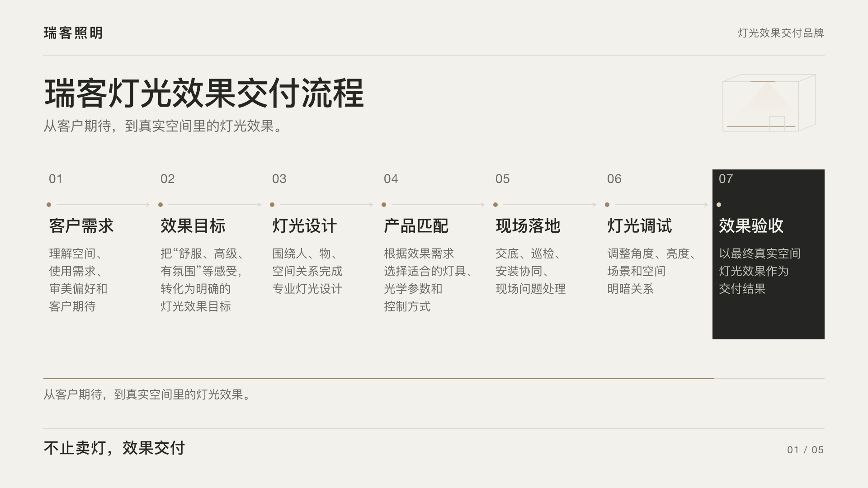The width and height of the screenshot is (868, 488).
Task: Click the arrow leading to step 07
Action: click(661, 205)
